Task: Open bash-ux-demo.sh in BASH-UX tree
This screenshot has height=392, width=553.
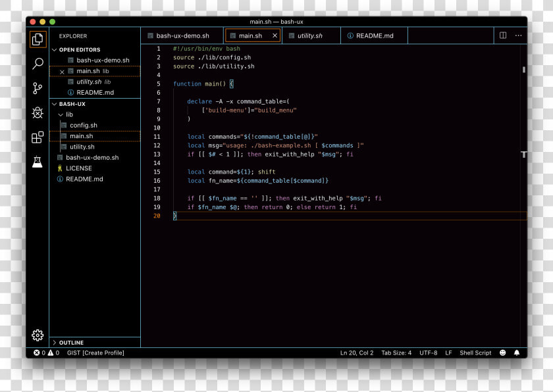Action: click(95, 157)
